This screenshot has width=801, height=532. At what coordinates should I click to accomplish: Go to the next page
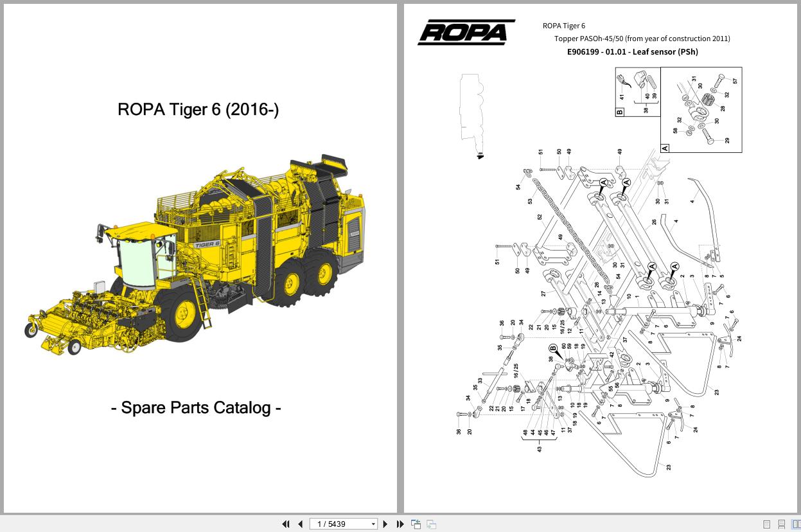click(385, 524)
